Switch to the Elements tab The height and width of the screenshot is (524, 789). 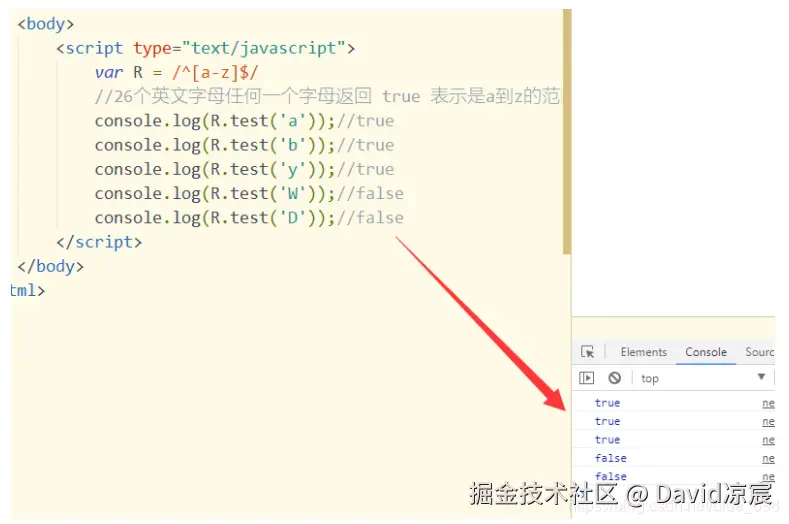[644, 352]
